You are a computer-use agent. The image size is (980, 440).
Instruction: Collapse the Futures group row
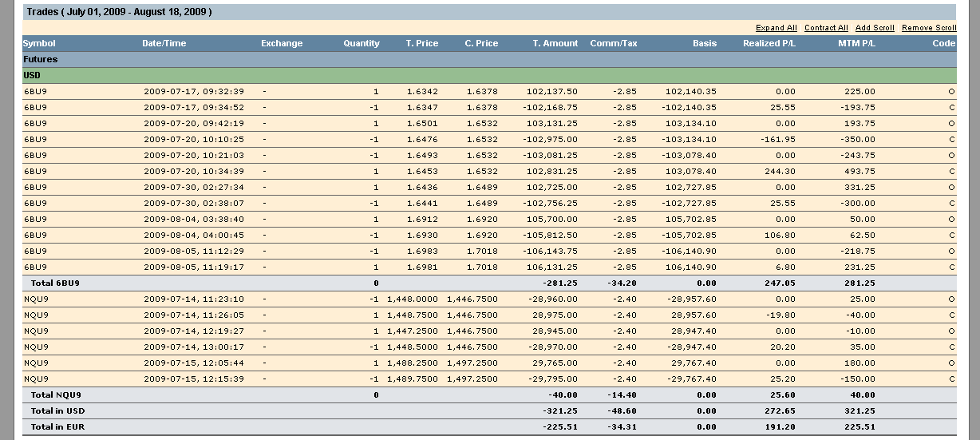(x=489, y=59)
